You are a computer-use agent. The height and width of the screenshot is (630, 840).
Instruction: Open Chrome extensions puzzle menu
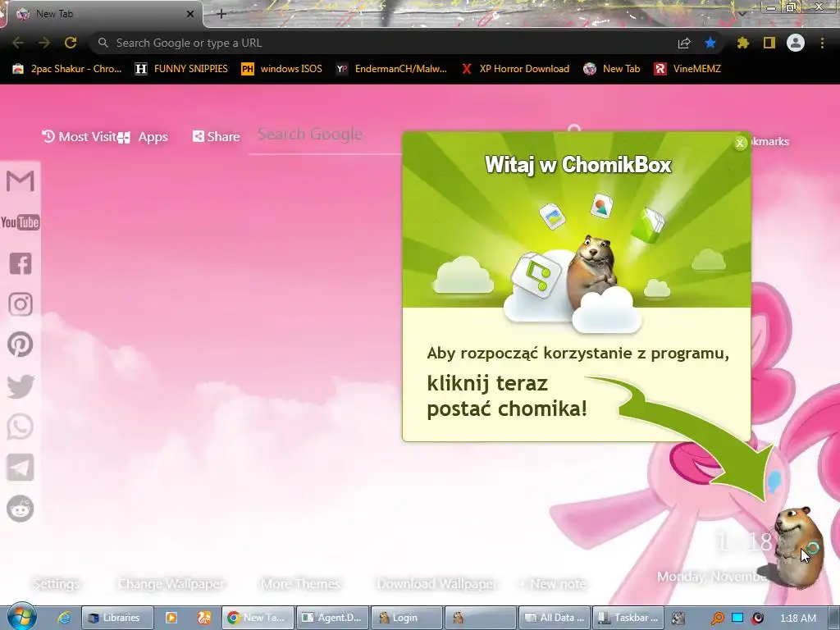[x=742, y=43]
